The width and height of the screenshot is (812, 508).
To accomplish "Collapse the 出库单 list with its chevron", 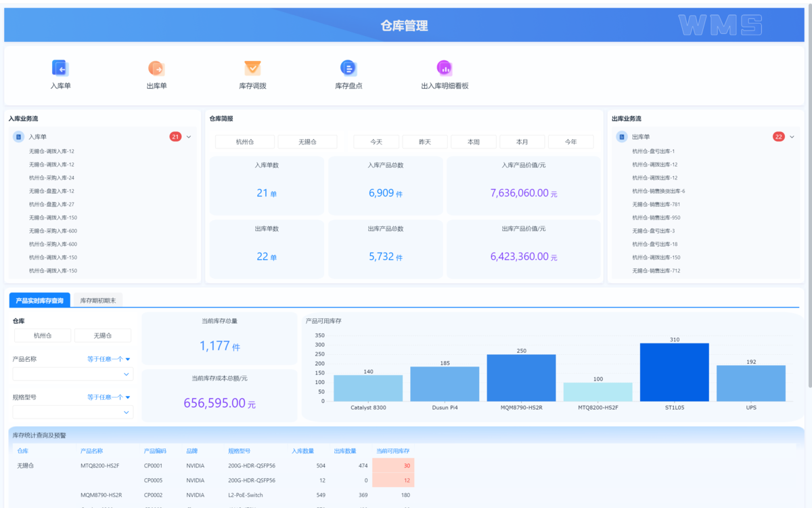I will pos(792,137).
